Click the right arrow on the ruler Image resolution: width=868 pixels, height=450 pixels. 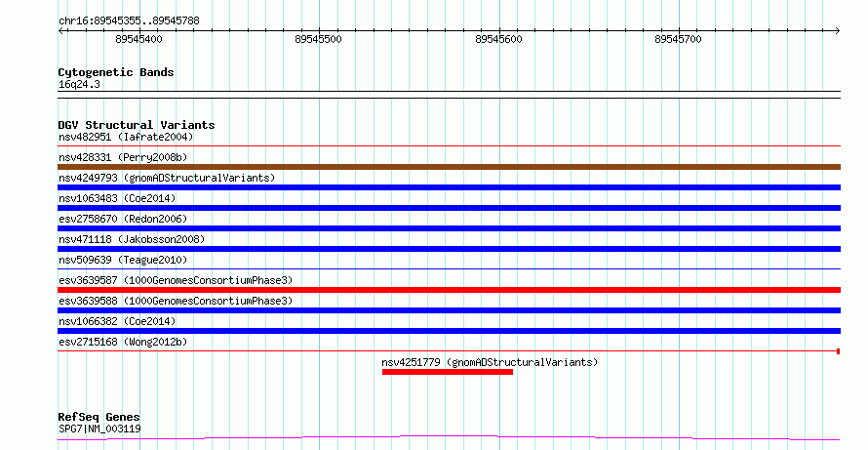[x=837, y=31]
